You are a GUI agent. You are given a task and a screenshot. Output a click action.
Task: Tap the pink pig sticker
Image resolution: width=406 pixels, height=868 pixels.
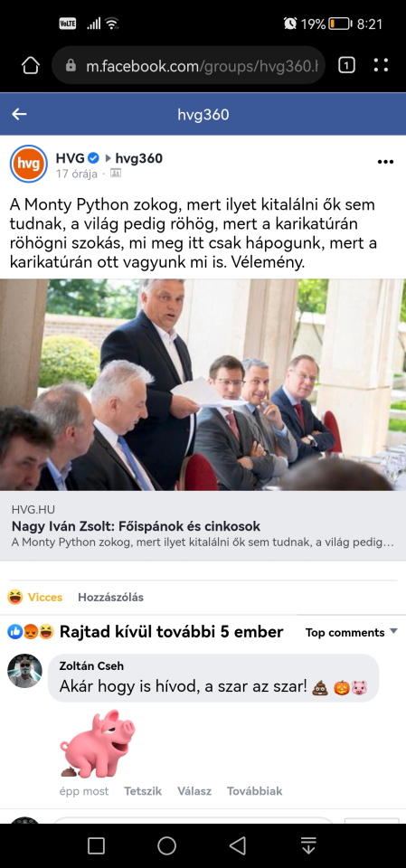(x=97, y=743)
